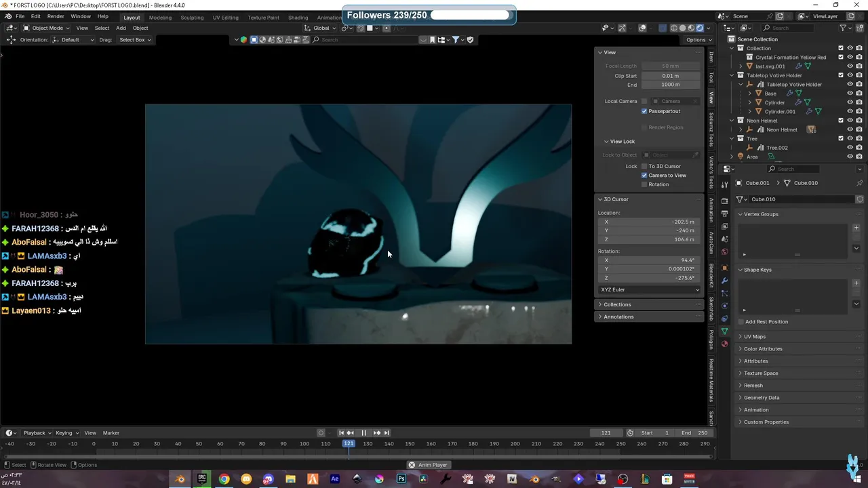Switch to wireframe viewport shading
Viewport: 868px width, 488px height.
pyautogui.click(x=674, y=28)
